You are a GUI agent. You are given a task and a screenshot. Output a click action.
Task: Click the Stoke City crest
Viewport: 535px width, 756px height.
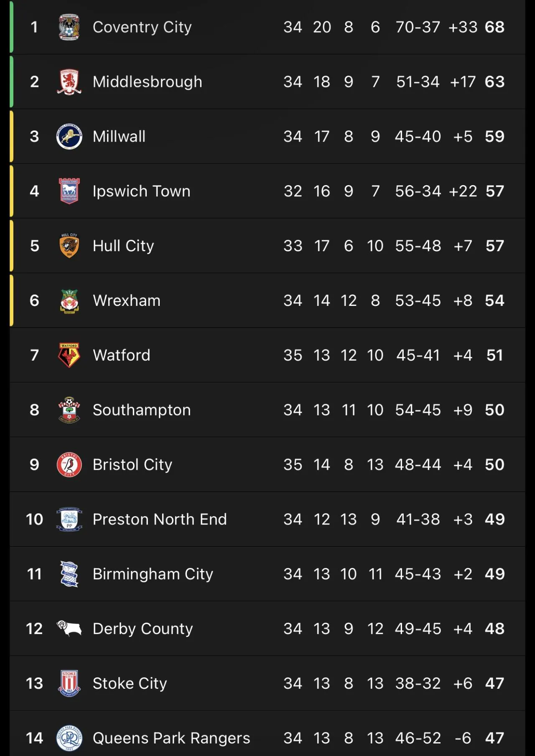[69, 683]
